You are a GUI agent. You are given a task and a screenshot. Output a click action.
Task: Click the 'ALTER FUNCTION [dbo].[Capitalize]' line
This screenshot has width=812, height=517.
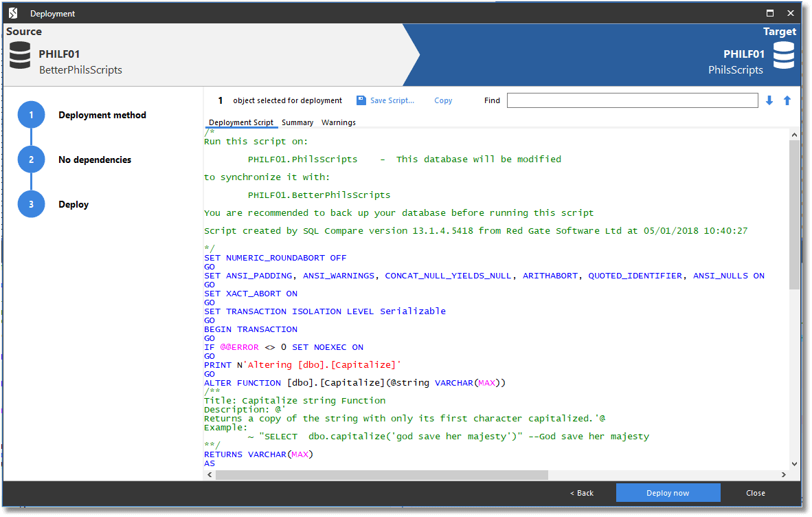354,383
